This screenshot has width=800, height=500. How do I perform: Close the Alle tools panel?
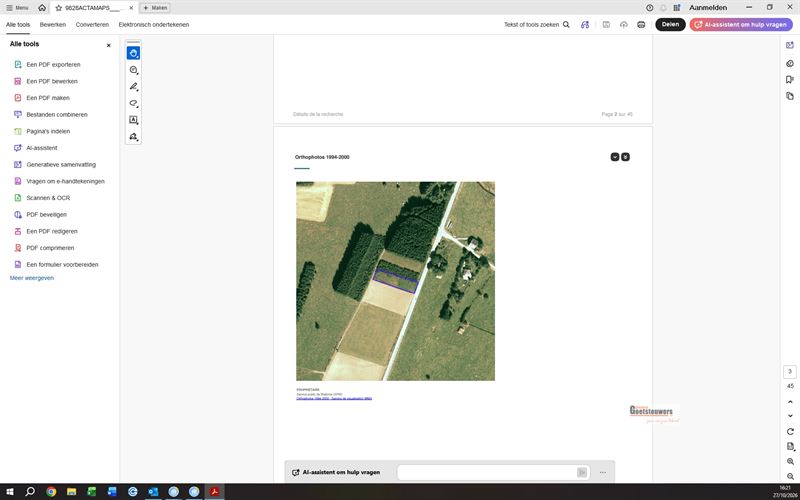tap(109, 45)
